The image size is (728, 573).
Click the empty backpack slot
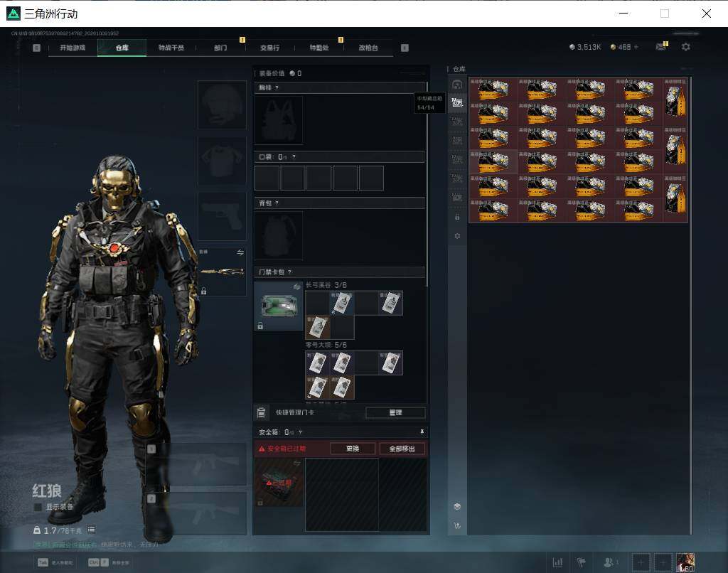279,235
